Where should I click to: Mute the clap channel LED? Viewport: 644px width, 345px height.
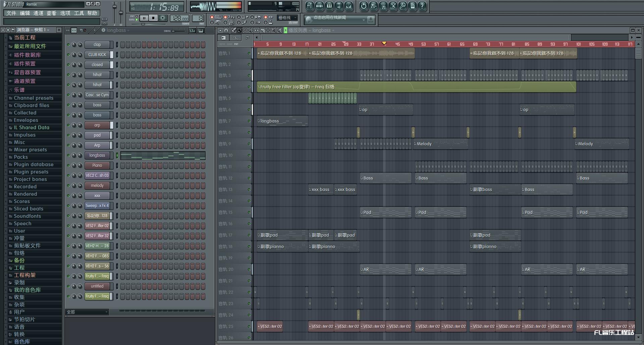coord(68,45)
